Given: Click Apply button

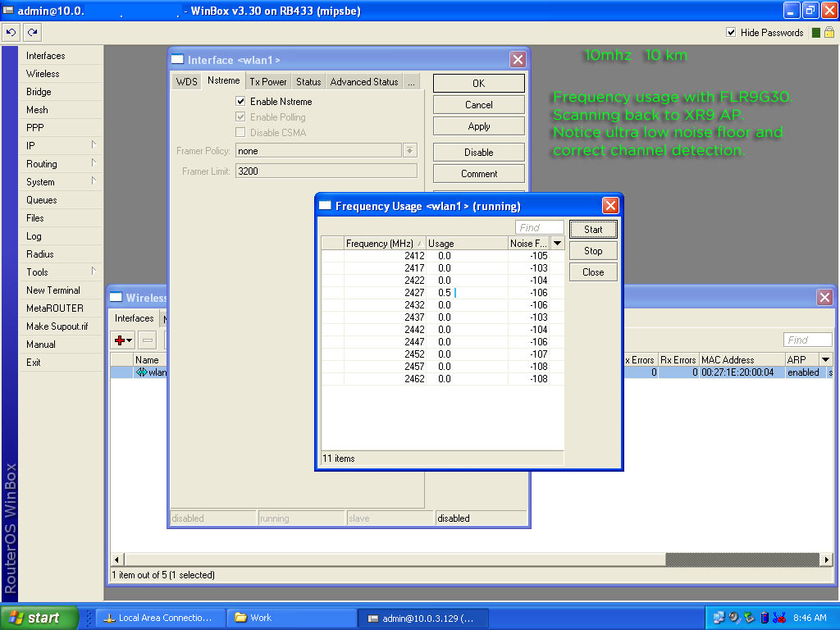Looking at the screenshot, I should (478, 126).
